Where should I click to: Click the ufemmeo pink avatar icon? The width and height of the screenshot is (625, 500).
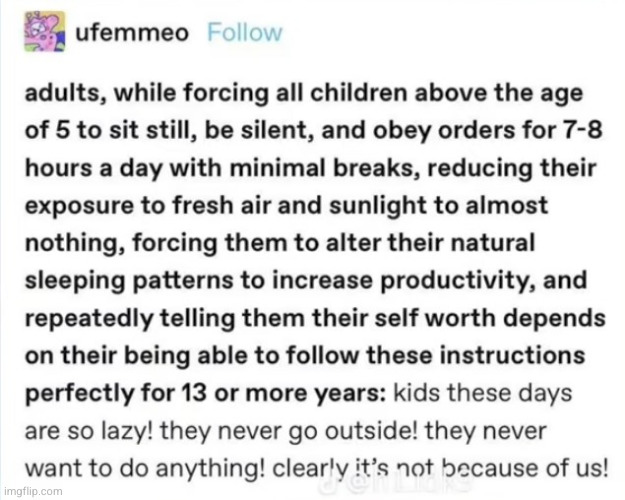(43, 34)
